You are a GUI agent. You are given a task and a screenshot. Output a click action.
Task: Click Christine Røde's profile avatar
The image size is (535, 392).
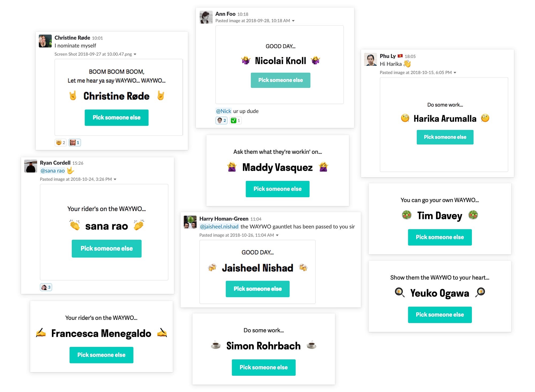click(45, 41)
